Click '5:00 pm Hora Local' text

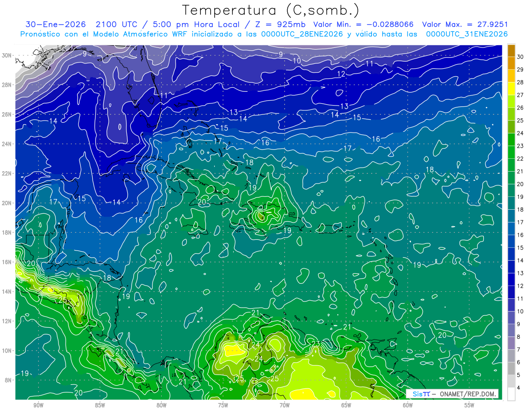coord(196,24)
